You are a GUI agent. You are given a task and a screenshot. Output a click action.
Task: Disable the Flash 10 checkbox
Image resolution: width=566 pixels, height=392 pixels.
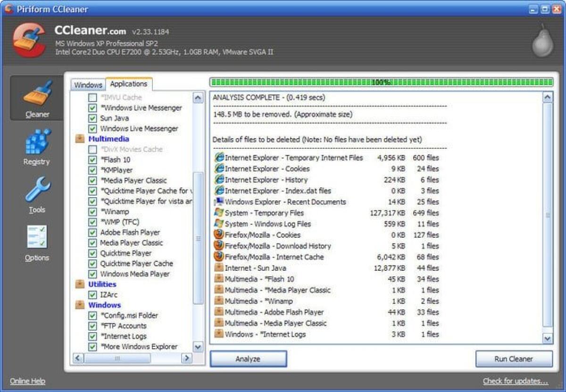point(92,159)
